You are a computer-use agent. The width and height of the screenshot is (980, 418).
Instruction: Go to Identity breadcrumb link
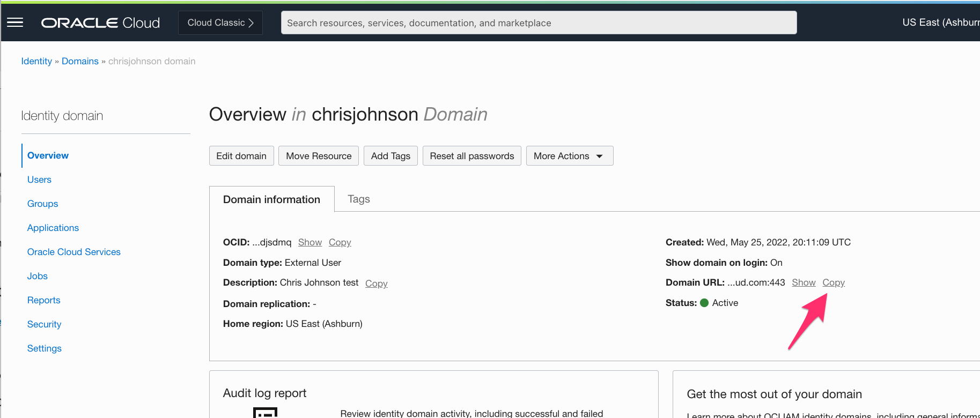pos(36,61)
